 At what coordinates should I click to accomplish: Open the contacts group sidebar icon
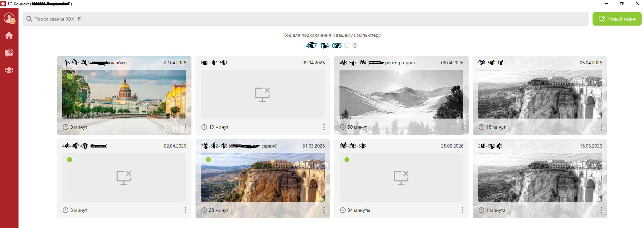9,70
